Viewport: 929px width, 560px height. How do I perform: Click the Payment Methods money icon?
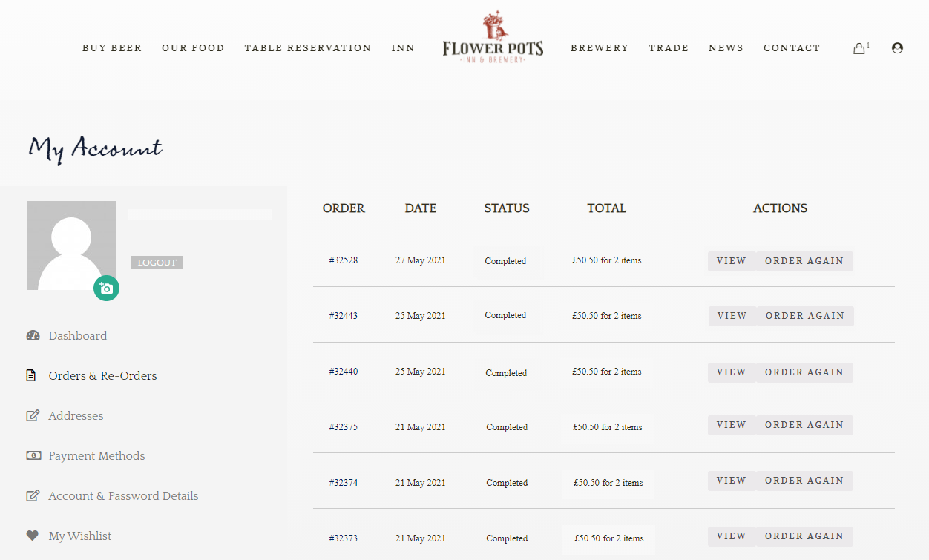coord(33,456)
